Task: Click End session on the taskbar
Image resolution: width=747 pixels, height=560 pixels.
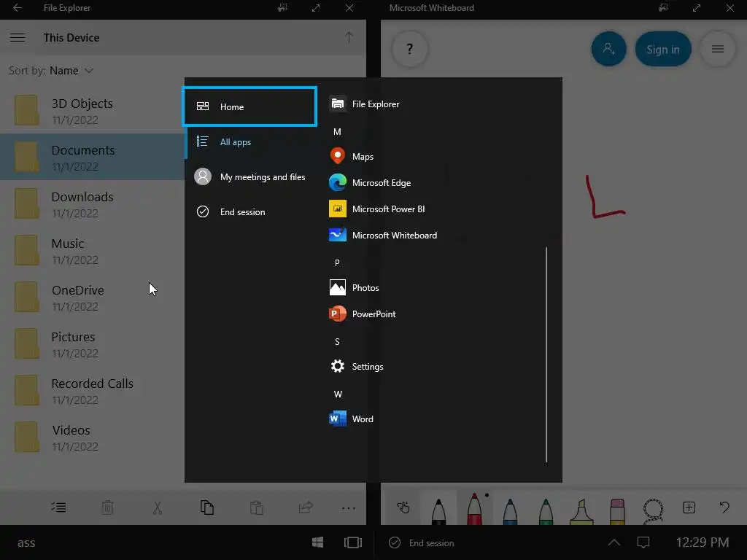Action: (x=422, y=542)
